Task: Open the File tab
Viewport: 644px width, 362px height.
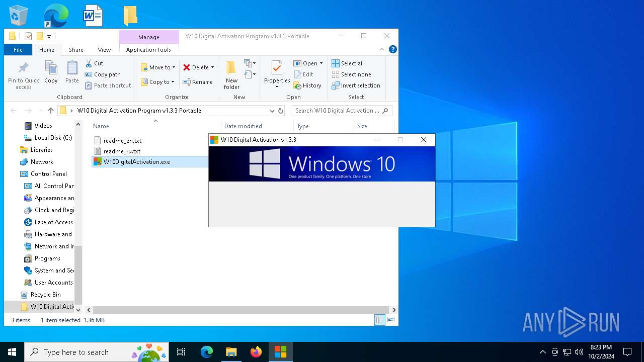Action: pos(18,50)
